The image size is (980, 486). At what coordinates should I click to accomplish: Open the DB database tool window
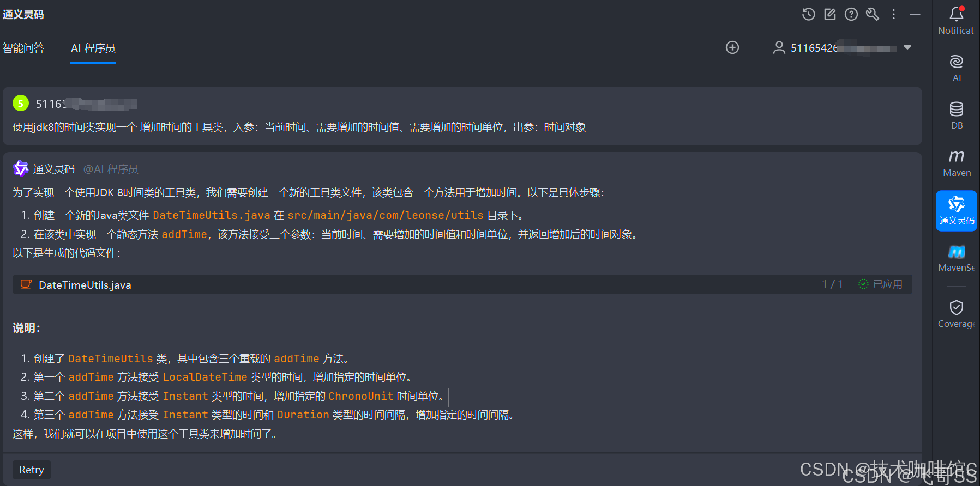pyautogui.click(x=957, y=116)
